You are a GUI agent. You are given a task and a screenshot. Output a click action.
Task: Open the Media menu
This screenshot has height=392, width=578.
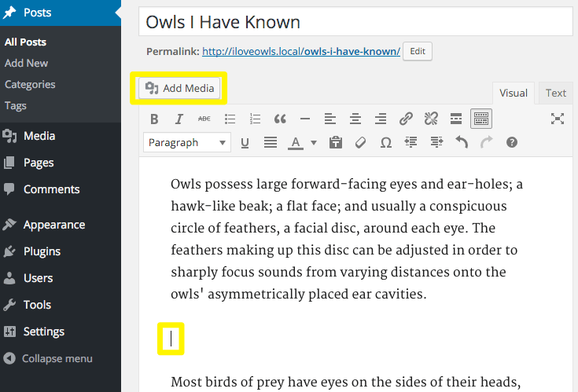[61, 136]
